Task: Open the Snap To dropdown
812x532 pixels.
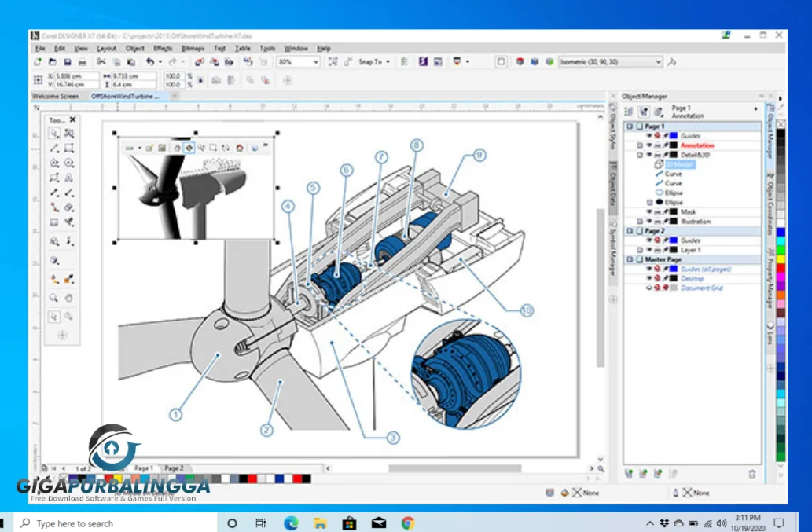Action: 388,62
